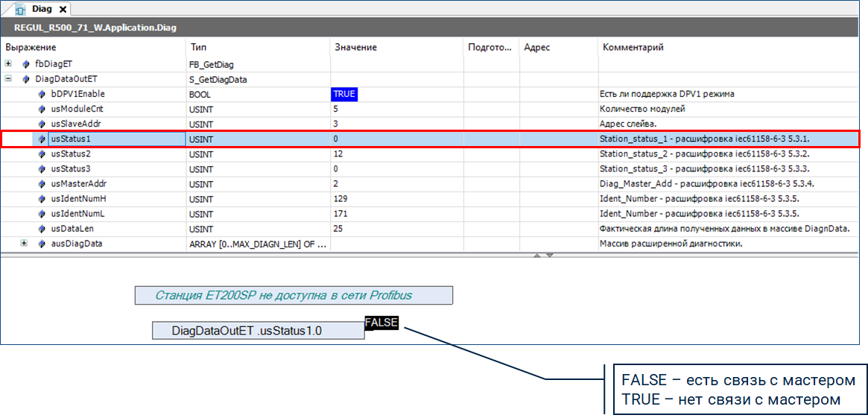Image resolution: width=868 pixels, height=418 pixels.
Task: Switch to the Diag tab
Action: click(x=41, y=9)
